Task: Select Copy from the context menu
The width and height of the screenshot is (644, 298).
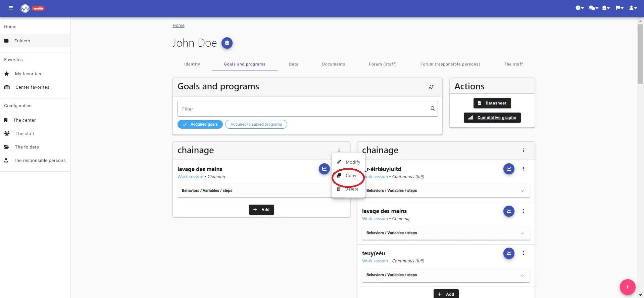Action: [348, 176]
